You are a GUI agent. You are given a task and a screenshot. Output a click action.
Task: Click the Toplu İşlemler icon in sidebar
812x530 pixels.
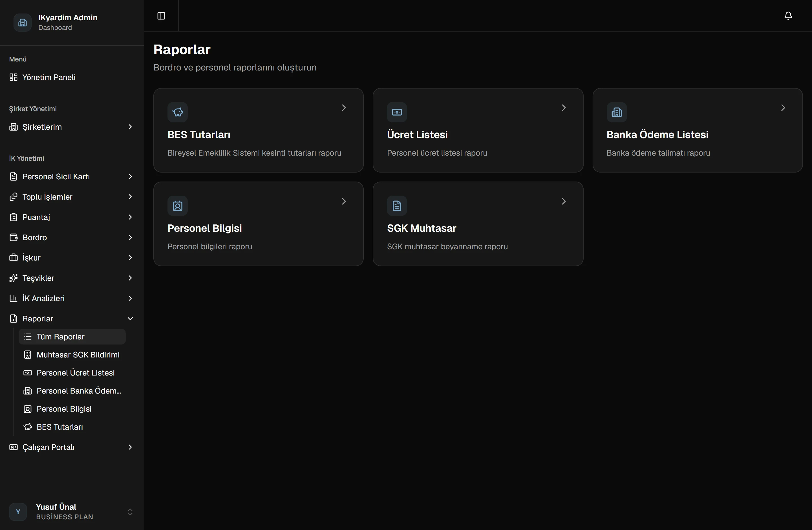[13, 197]
